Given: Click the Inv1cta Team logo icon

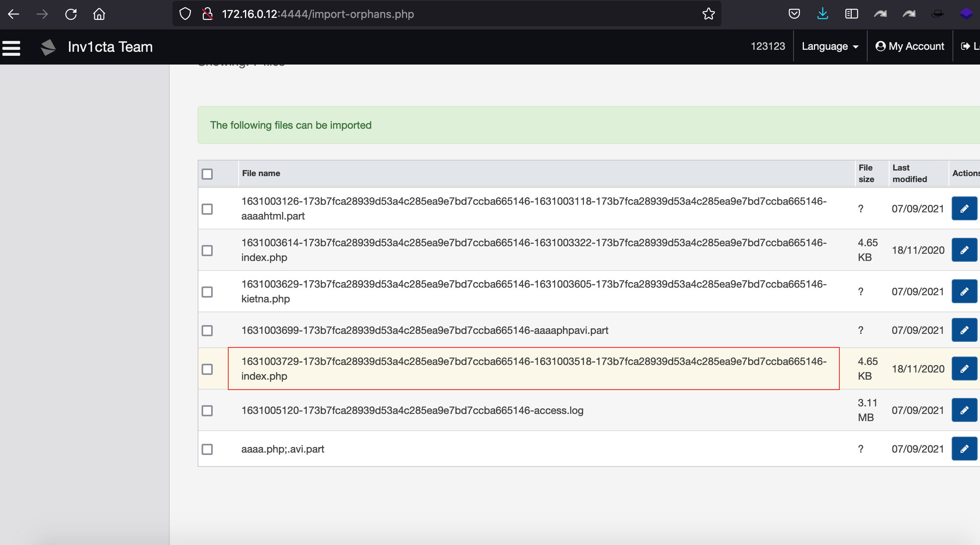Looking at the screenshot, I should coord(48,47).
